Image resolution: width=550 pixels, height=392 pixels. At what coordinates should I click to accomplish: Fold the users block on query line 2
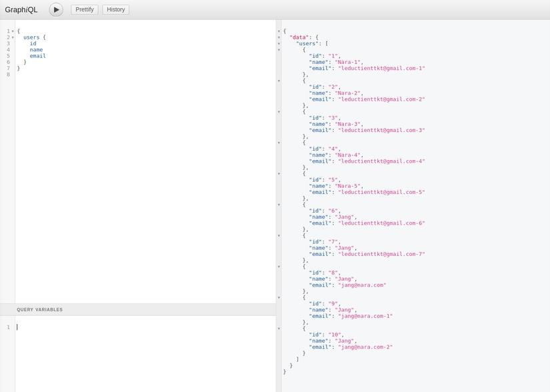coord(13,37)
